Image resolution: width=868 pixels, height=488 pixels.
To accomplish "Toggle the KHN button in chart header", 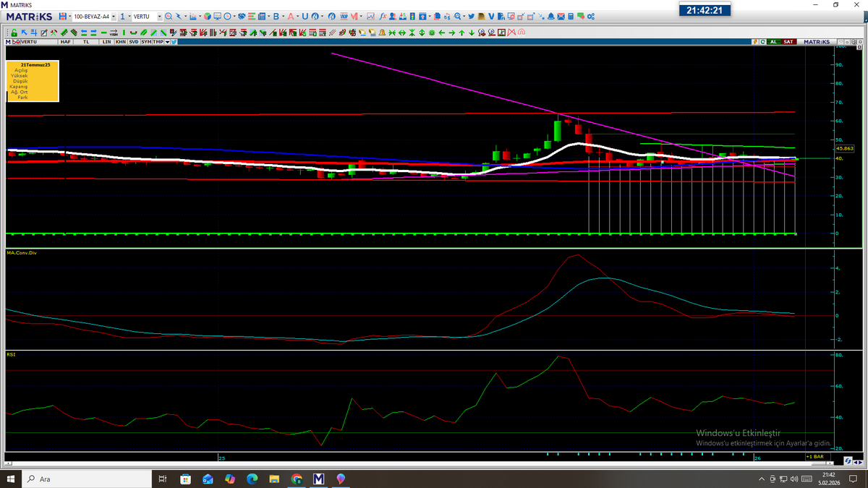I will tap(121, 42).
